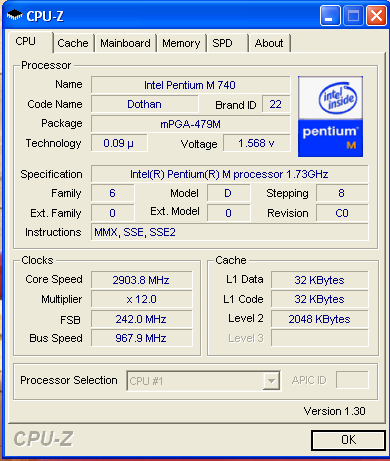Click the Level 2 '2048 KBytes' value

[320, 319]
